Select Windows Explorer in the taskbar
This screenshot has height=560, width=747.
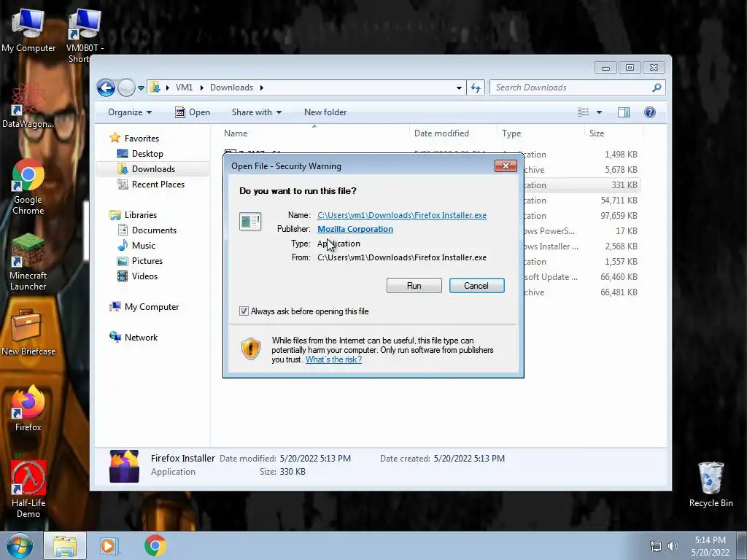click(65, 545)
